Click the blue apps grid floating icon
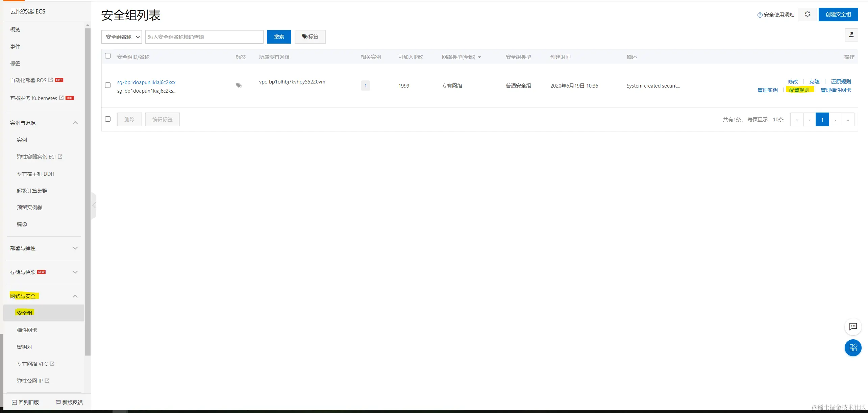 point(853,348)
